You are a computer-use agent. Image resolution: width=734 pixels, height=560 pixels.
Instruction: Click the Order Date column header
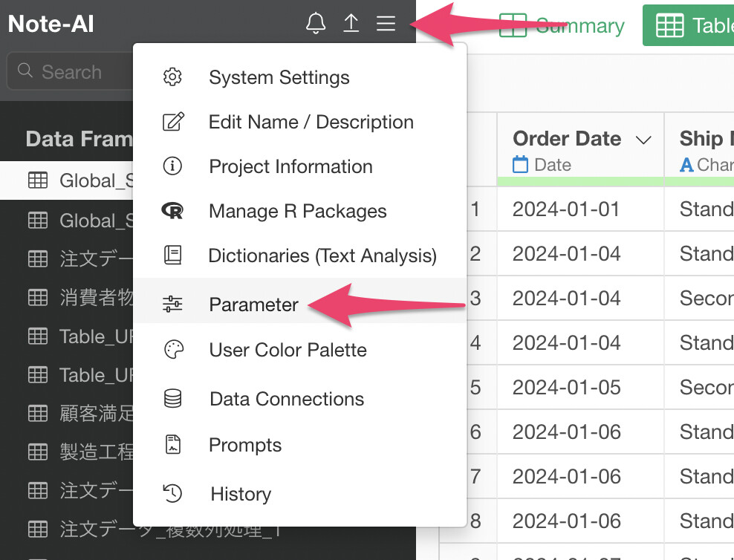pyautogui.click(x=567, y=138)
